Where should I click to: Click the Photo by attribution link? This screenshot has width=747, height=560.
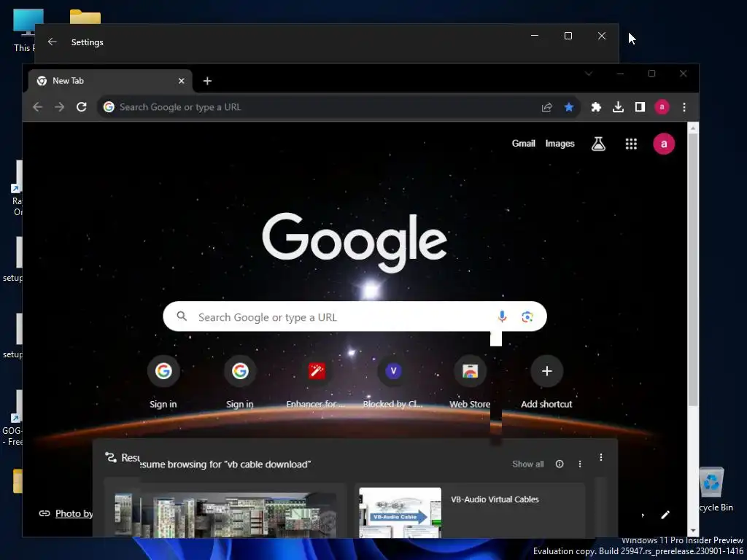coord(74,513)
